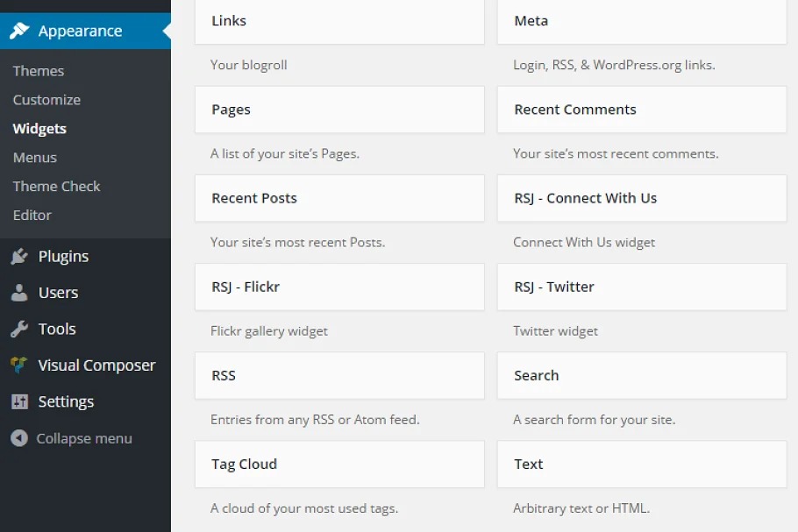This screenshot has width=798, height=532.
Task: Expand the Tag Cloud widget
Action: (338, 465)
